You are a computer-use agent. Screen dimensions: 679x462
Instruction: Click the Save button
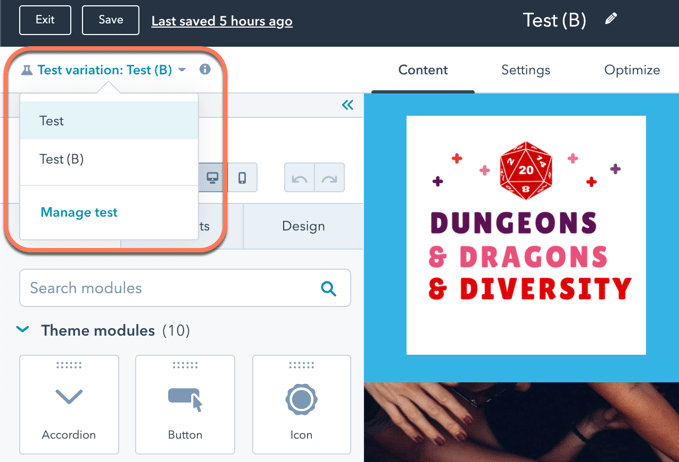point(110,20)
